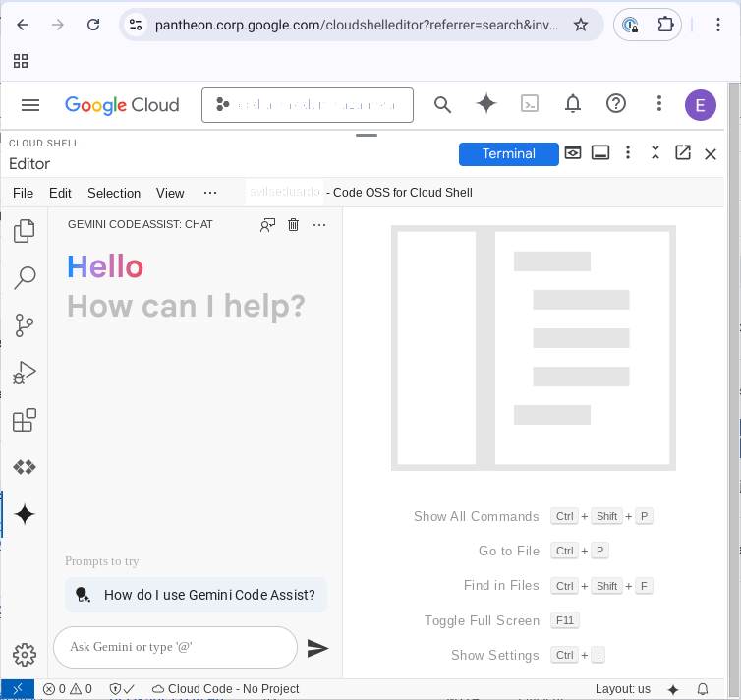Collapse the Cloud Shell pane using arrows icon
The height and width of the screenshot is (700, 741).
(x=655, y=153)
